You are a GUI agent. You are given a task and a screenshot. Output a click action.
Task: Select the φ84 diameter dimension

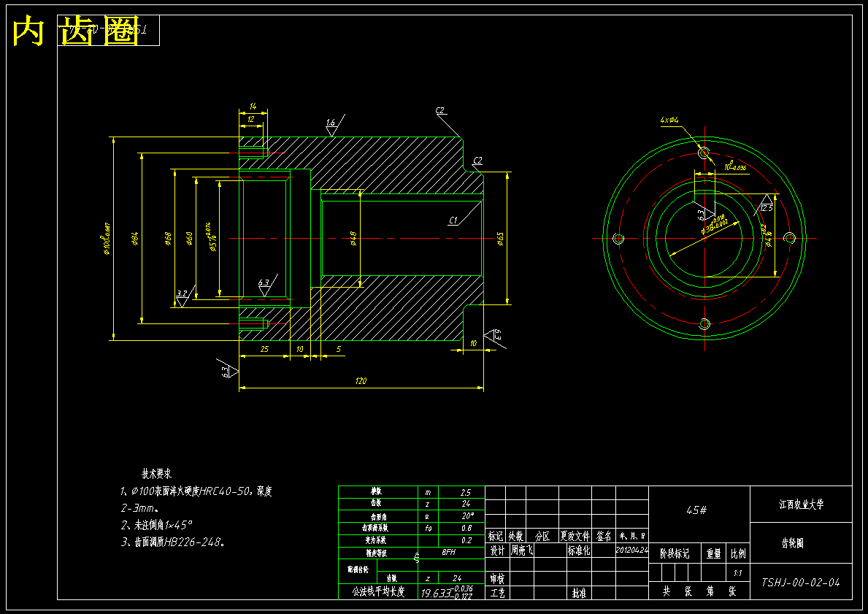[x=135, y=238]
